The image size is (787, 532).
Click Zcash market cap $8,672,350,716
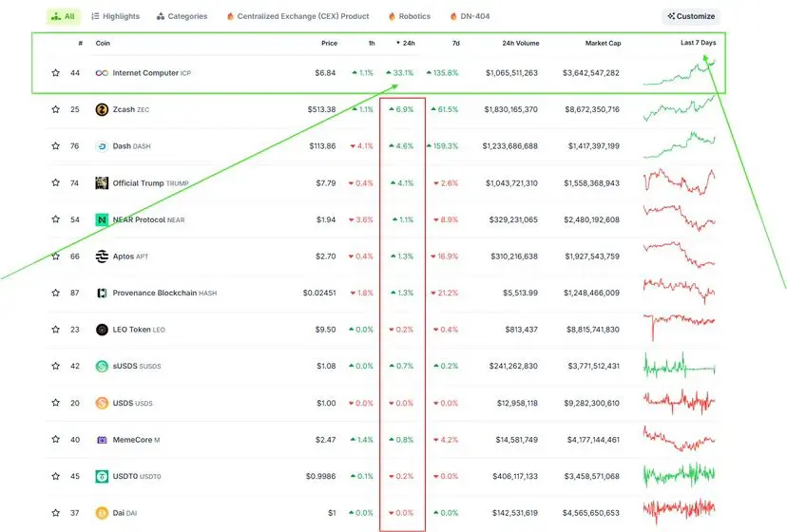592,109
